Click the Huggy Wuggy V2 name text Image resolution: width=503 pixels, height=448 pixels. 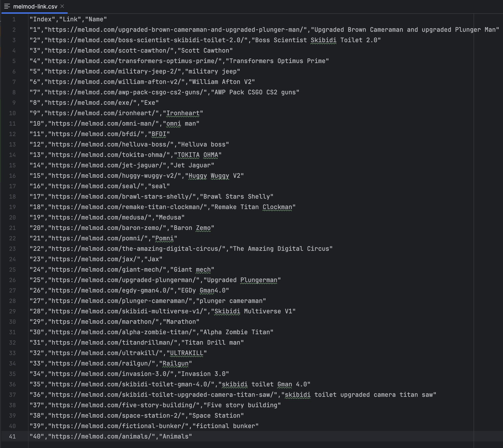click(214, 176)
